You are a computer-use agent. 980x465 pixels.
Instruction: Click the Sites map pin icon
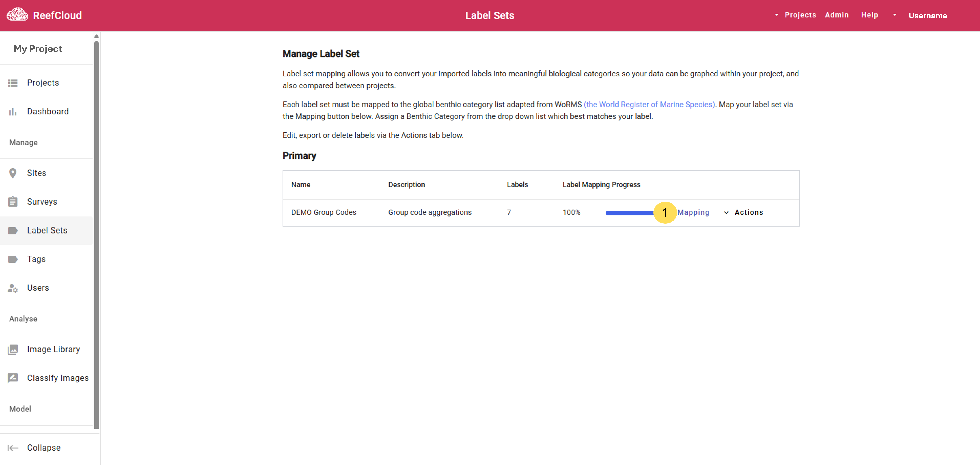[13, 173]
